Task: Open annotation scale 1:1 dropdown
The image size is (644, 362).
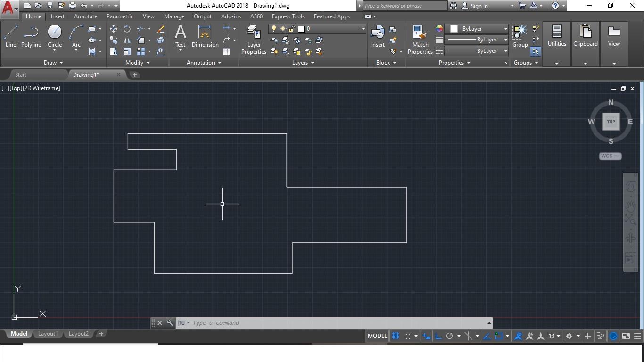Action: coord(554,336)
